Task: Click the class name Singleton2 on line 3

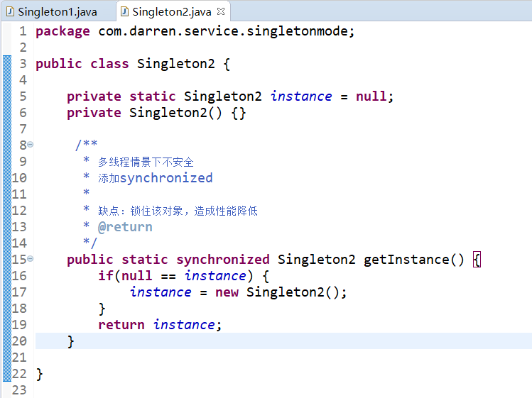Action: pos(175,64)
